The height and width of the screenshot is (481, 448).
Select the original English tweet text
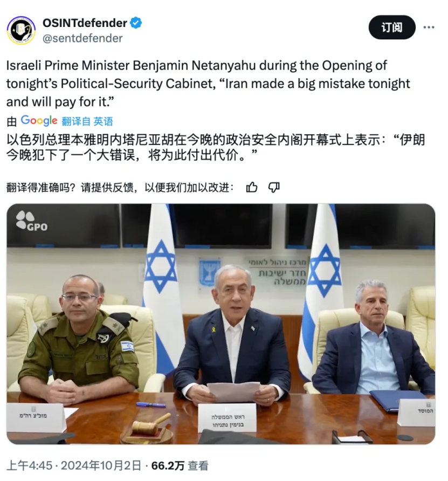pos(208,84)
